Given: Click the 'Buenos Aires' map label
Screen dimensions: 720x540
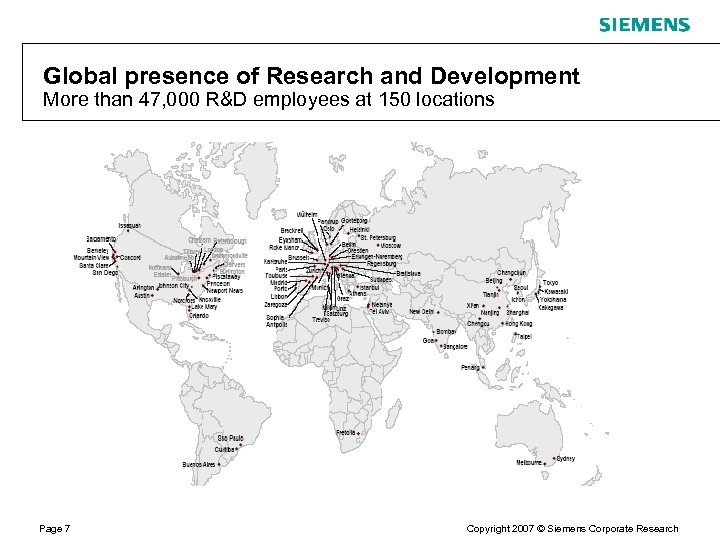Looking at the screenshot, I should 199,465.
